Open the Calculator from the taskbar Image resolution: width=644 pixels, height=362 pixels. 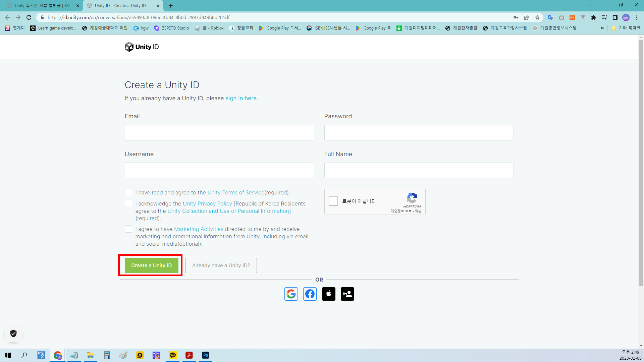(x=107, y=355)
